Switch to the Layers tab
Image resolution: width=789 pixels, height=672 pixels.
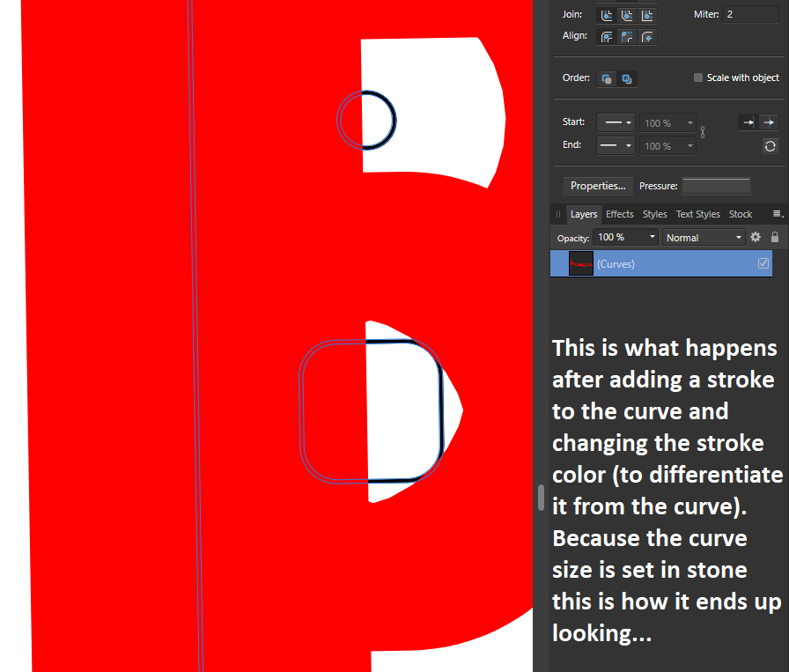pos(584,214)
